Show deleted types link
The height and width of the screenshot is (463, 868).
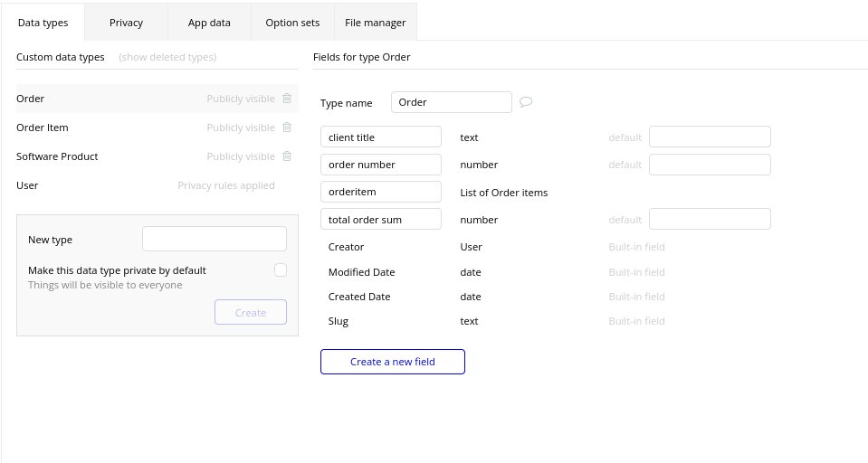tap(167, 57)
